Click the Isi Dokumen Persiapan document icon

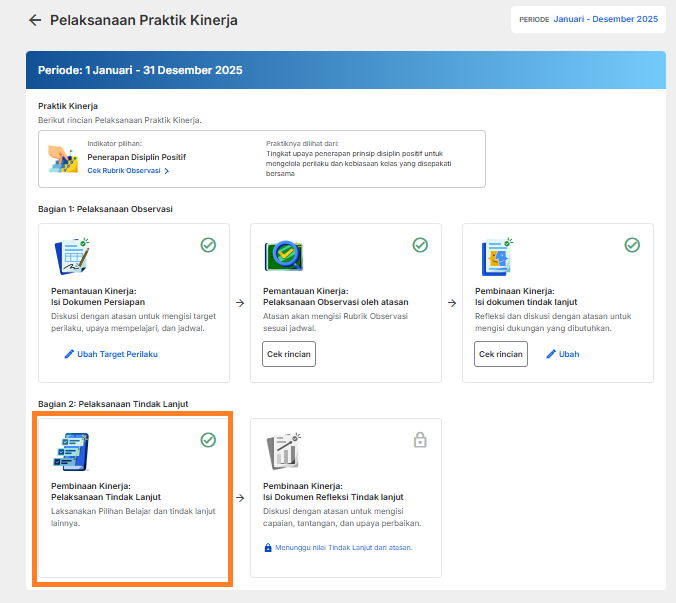click(72, 256)
